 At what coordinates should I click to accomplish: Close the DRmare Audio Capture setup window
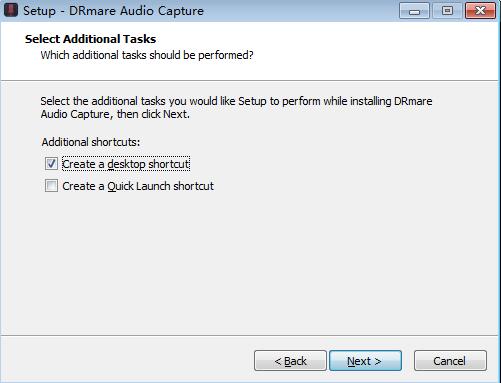(480, 11)
